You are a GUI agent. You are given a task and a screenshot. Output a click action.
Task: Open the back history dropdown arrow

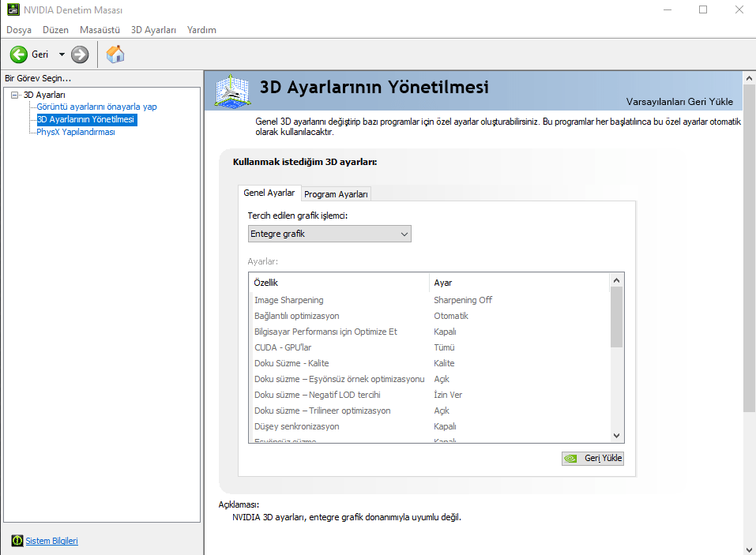tap(62, 54)
